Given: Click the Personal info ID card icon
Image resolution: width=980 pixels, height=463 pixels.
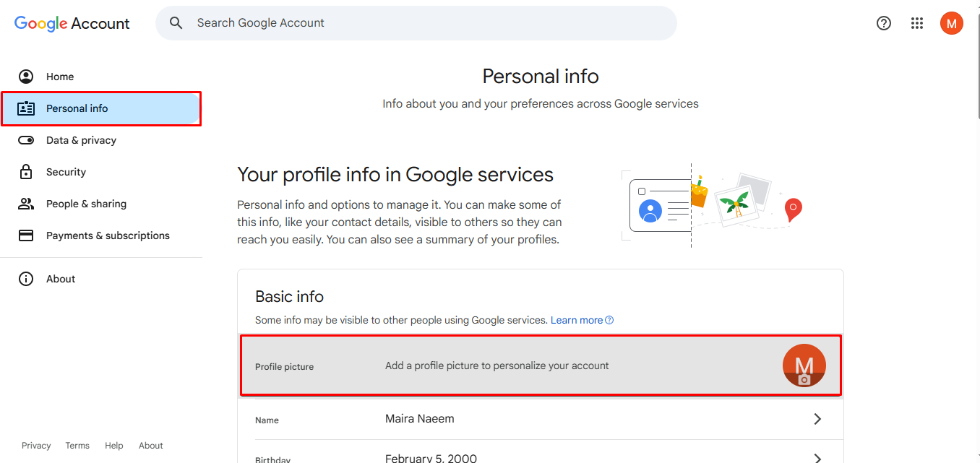Looking at the screenshot, I should [26, 108].
